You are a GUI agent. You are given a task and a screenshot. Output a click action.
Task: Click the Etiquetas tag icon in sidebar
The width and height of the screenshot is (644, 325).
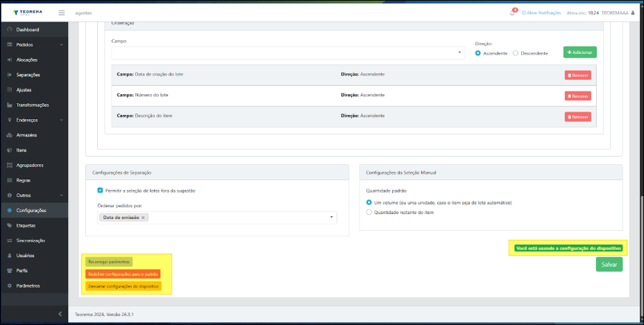click(x=9, y=225)
